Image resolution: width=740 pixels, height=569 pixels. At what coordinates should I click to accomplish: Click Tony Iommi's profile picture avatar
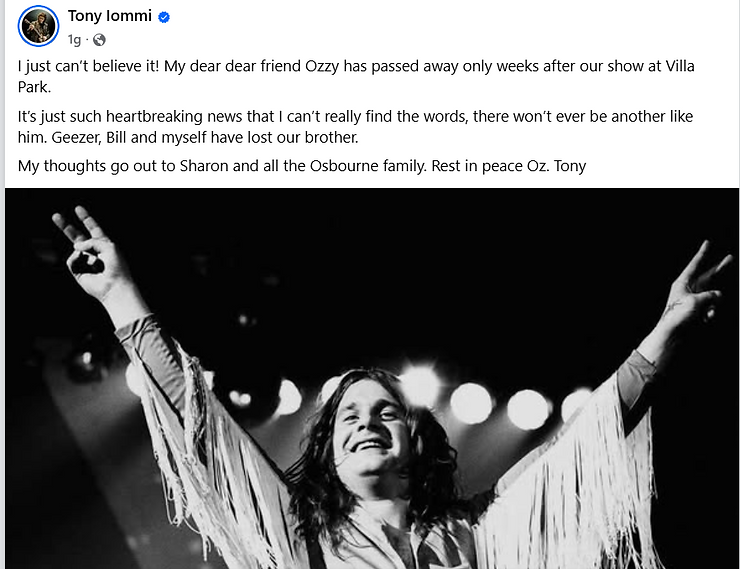click(x=38, y=25)
